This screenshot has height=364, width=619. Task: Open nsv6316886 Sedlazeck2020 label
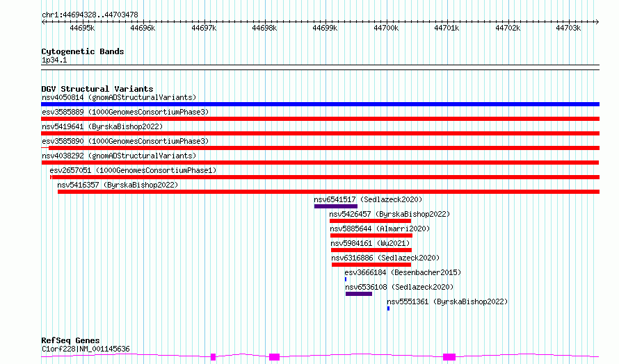(x=385, y=258)
